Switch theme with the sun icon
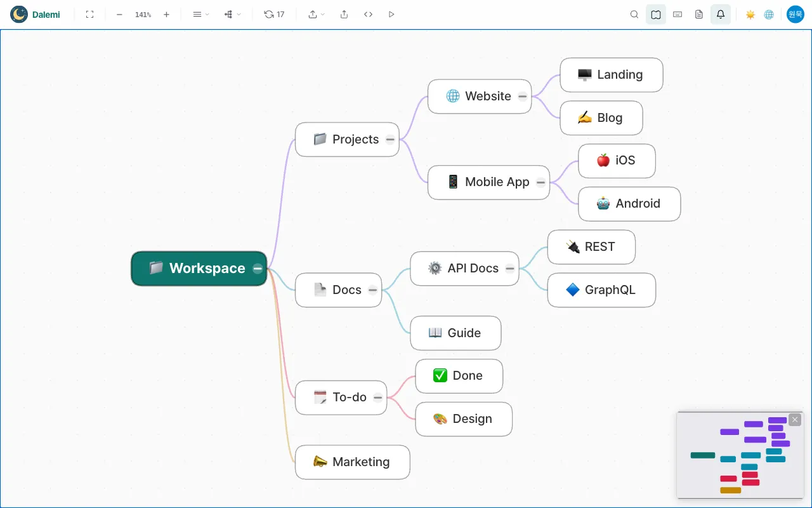The width and height of the screenshot is (812, 508). coord(750,14)
